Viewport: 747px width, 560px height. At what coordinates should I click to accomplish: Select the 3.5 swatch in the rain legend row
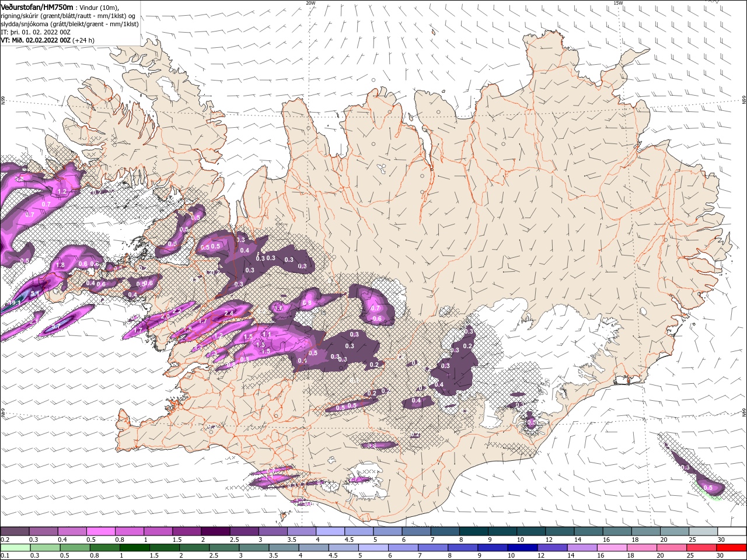click(x=283, y=548)
